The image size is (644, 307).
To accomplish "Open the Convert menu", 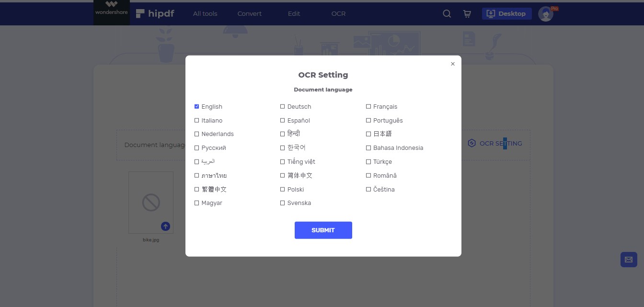I will (250, 13).
